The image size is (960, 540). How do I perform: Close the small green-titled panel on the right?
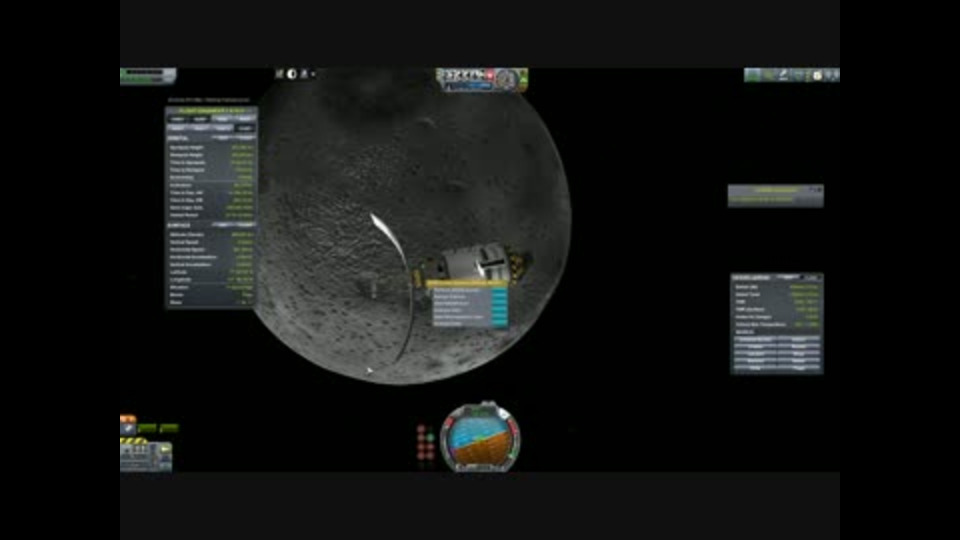pos(820,189)
